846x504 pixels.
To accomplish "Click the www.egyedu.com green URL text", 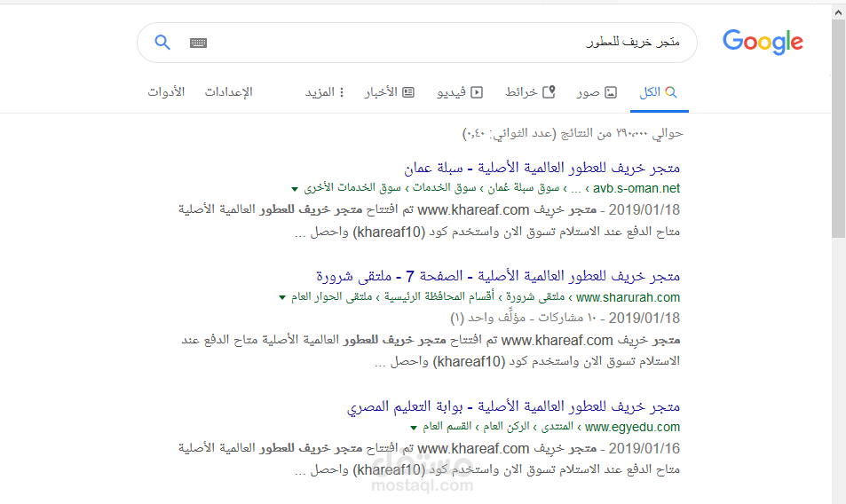I will (632, 427).
